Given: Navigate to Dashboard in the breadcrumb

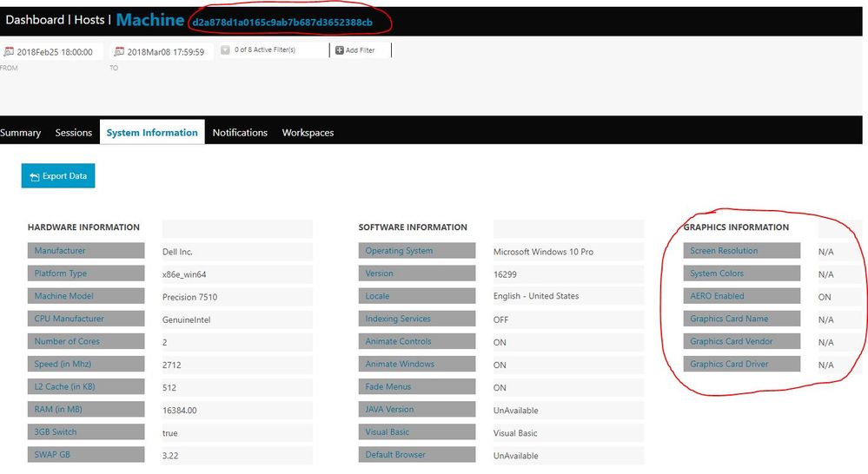Looking at the screenshot, I should pyautogui.click(x=35, y=19).
